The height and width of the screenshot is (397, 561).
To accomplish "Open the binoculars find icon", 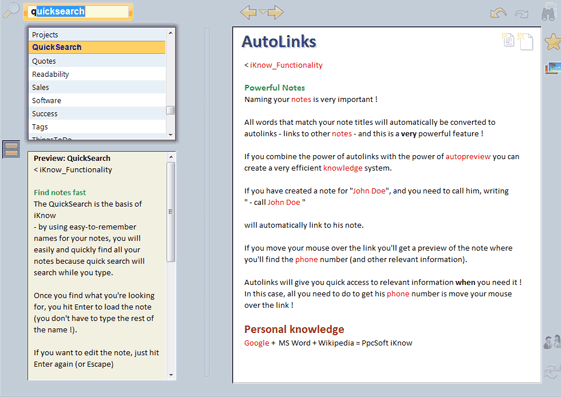I will point(548,13).
